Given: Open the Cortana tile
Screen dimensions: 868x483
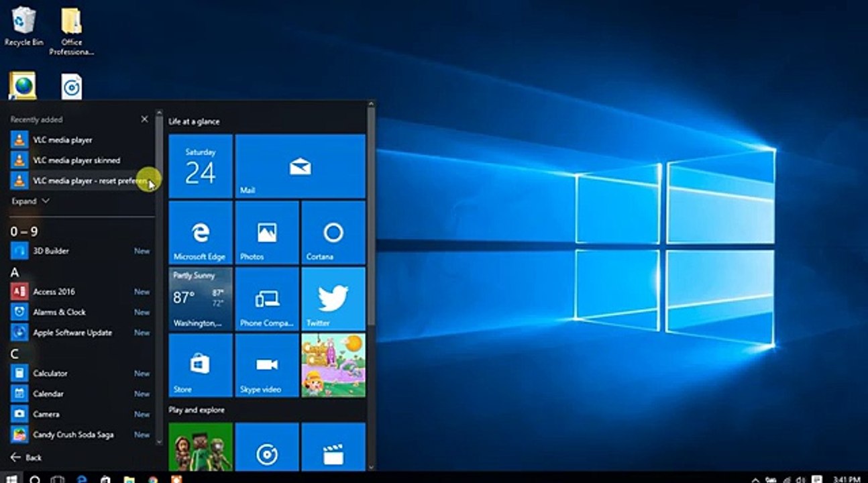Looking at the screenshot, I should (x=333, y=232).
